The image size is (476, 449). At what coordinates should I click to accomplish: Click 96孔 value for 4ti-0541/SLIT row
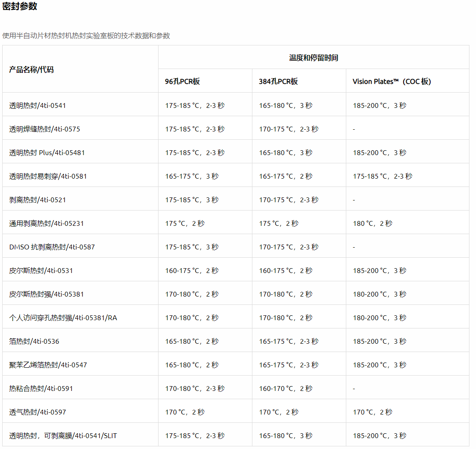(x=195, y=435)
